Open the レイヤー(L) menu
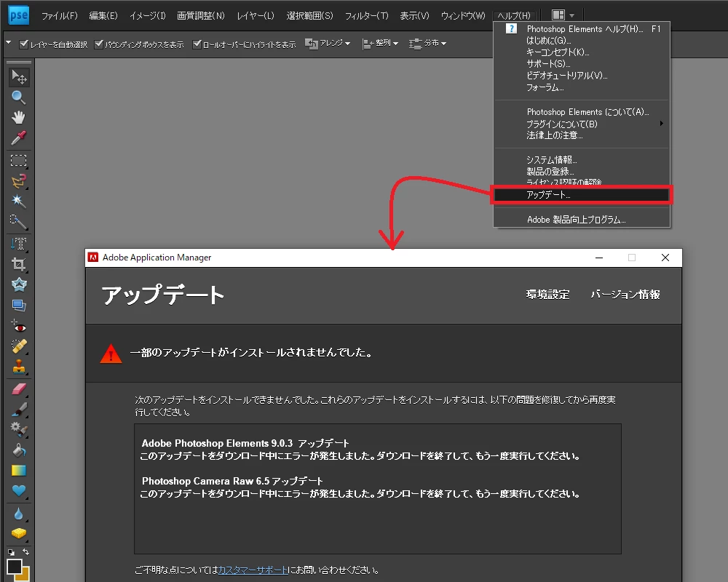 tap(256, 16)
